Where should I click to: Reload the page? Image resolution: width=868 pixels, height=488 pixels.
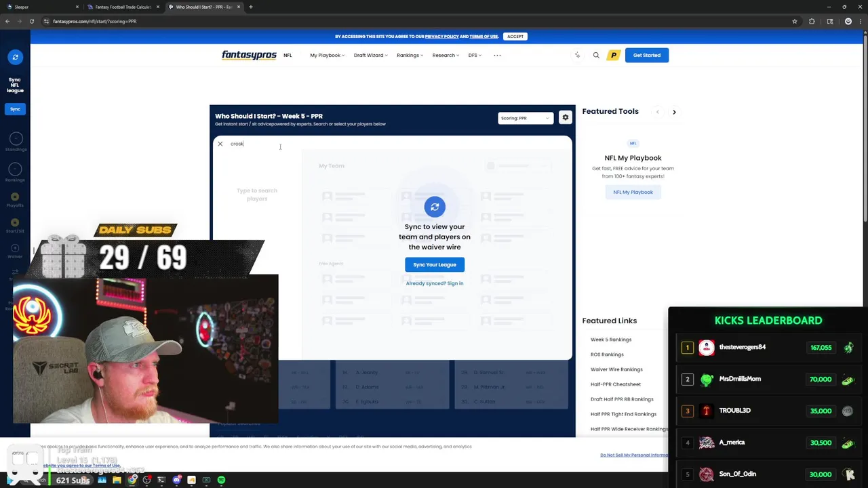coord(31,21)
